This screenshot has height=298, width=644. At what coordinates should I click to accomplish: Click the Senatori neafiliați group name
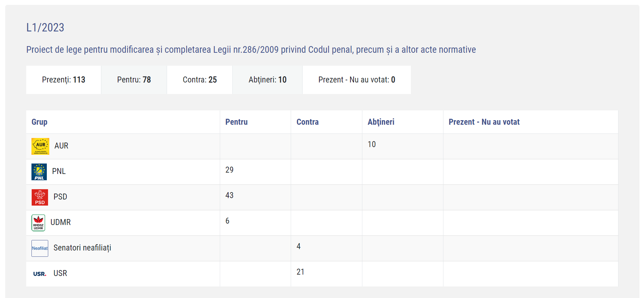coord(82,248)
